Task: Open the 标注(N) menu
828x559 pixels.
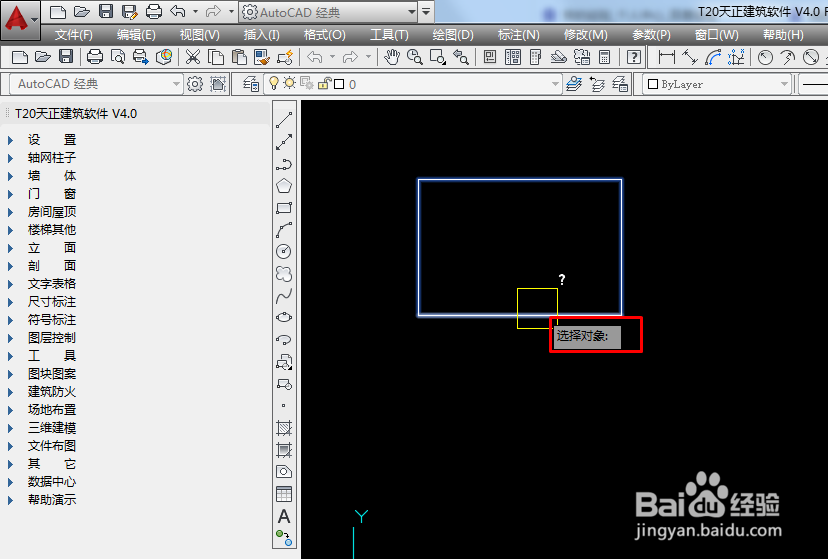Action: [519, 35]
